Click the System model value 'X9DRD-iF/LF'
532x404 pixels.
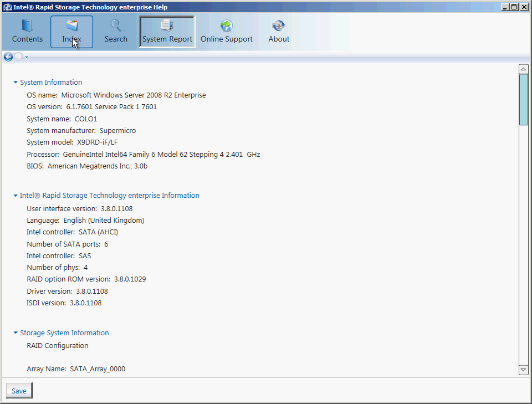click(x=98, y=142)
